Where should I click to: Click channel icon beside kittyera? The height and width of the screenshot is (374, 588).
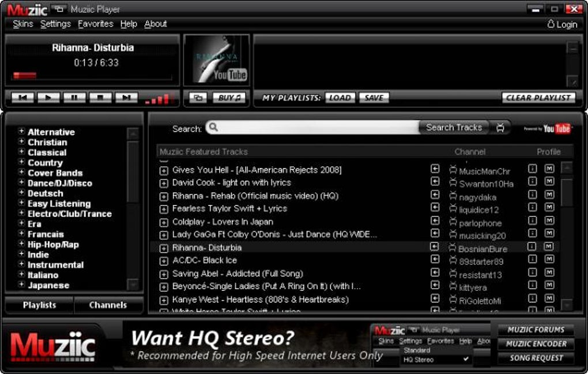453,286
